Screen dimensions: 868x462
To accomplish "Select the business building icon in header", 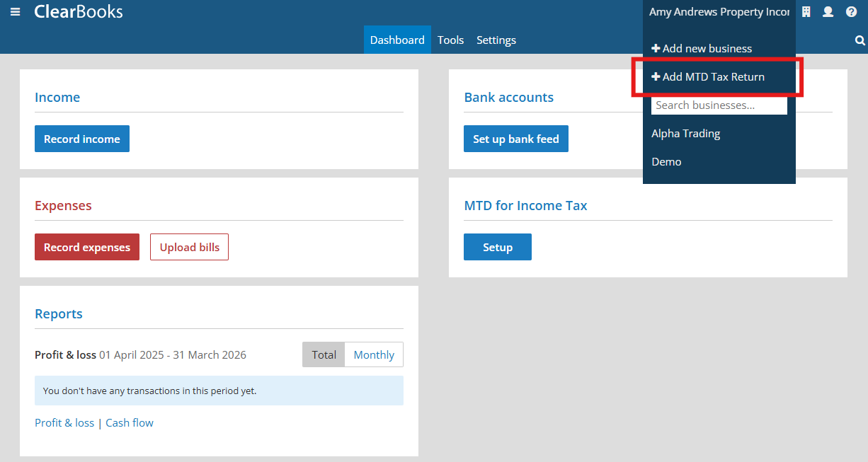I will (x=806, y=11).
